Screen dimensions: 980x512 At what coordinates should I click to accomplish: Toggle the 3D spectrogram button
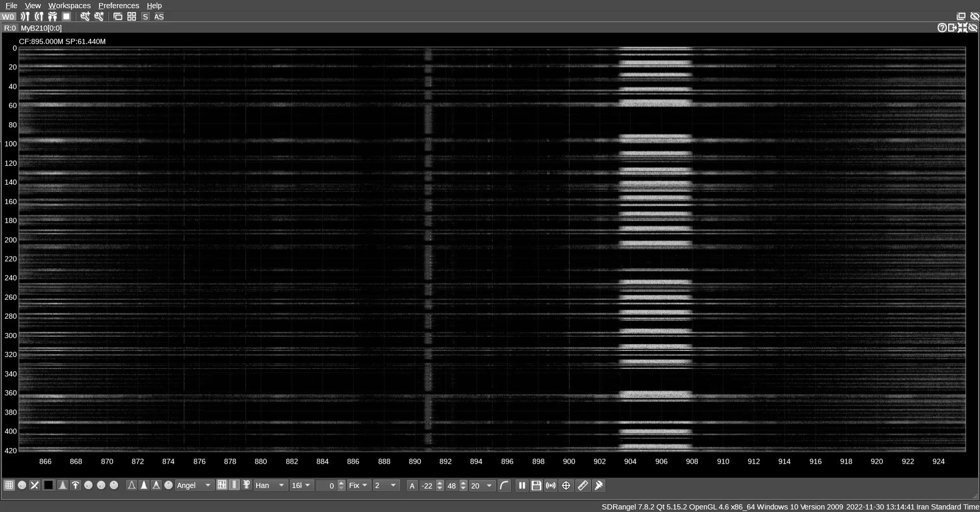click(x=247, y=485)
